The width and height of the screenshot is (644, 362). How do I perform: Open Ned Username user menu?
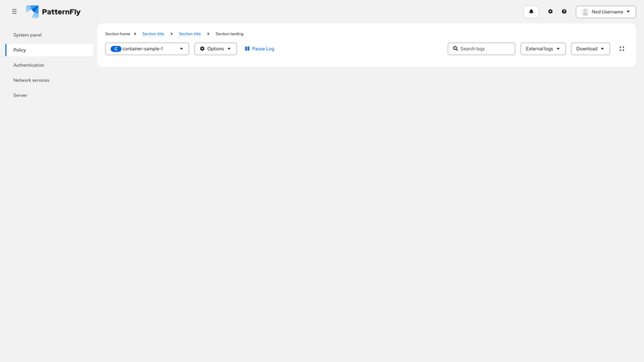pyautogui.click(x=605, y=12)
